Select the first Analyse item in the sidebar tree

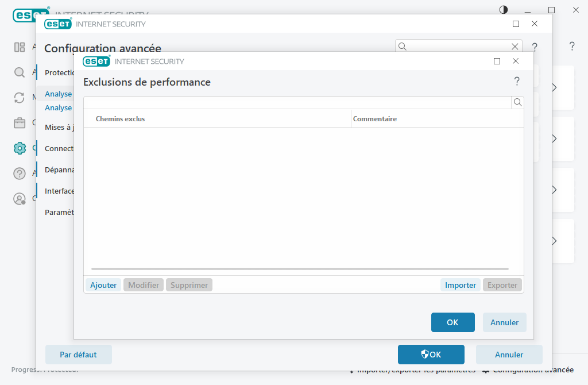click(59, 94)
